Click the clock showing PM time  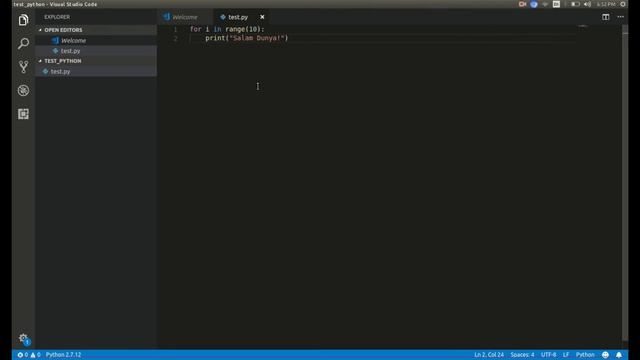tap(606, 4)
